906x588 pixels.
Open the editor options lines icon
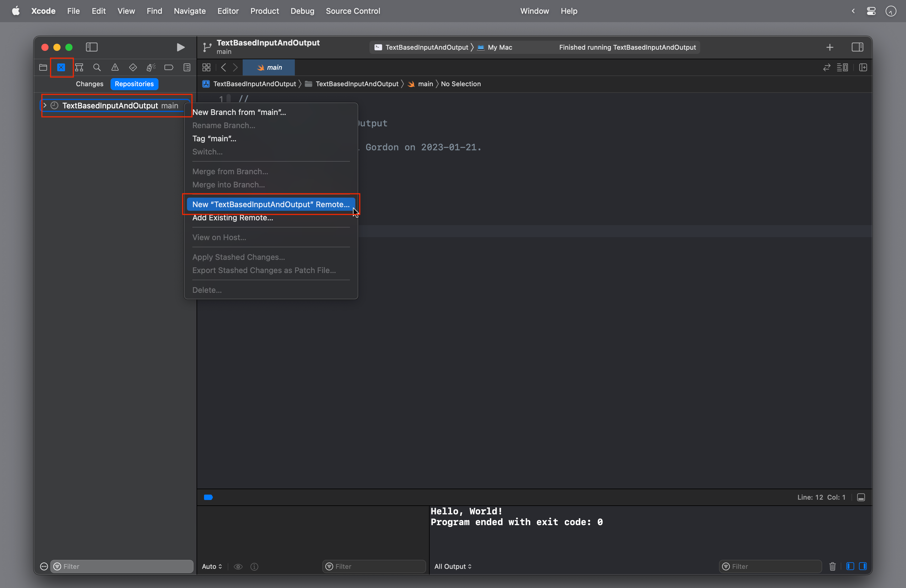click(842, 67)
